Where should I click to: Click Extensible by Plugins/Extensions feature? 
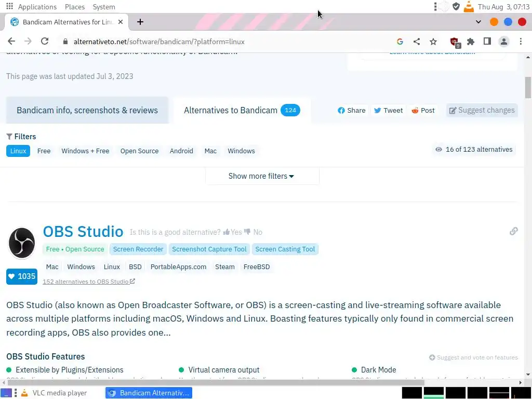(x=70, y=370)
